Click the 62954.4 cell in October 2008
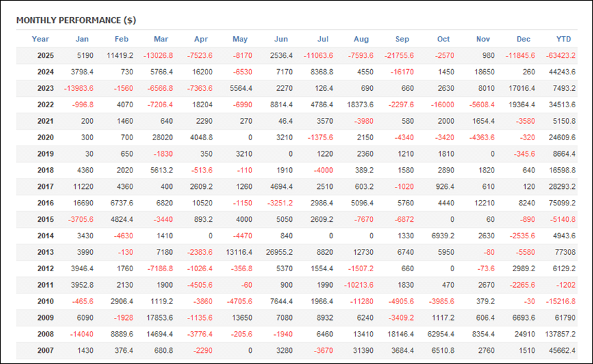Image resolution: width=593 pixels, height=364 pixels. point(439,334)
